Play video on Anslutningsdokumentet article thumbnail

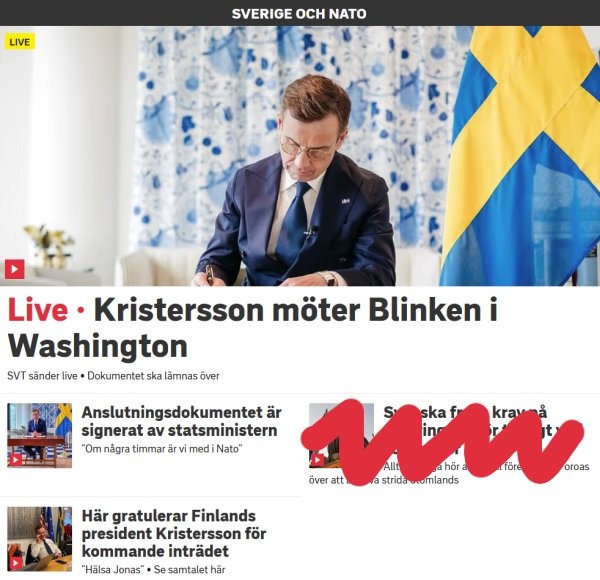coord(16,459)
